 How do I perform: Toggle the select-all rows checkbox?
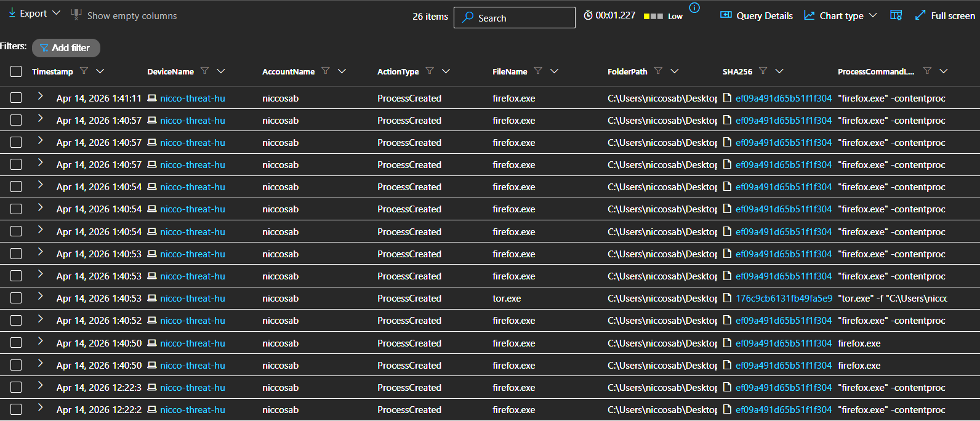click(x=16, y=72)
